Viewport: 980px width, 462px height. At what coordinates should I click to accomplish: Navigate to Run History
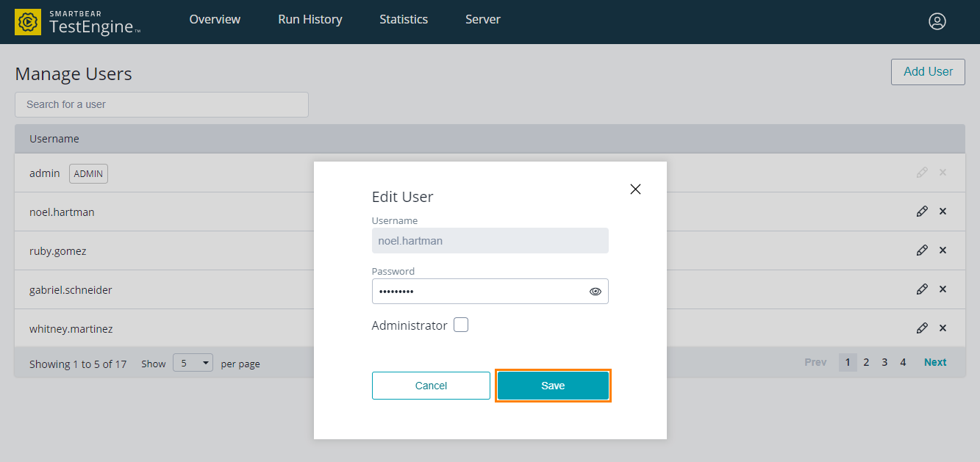(x=310, y=20)
